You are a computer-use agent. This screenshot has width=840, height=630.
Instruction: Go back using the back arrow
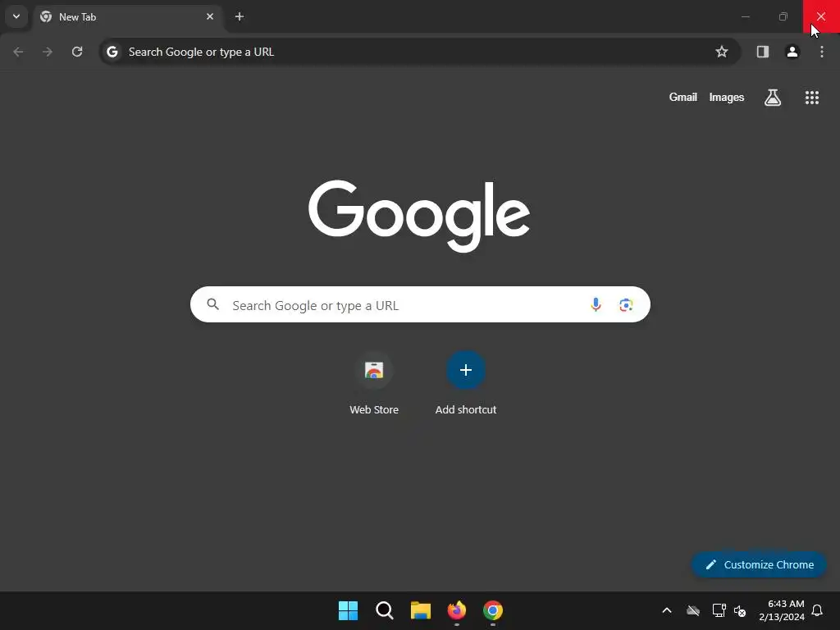18,52
